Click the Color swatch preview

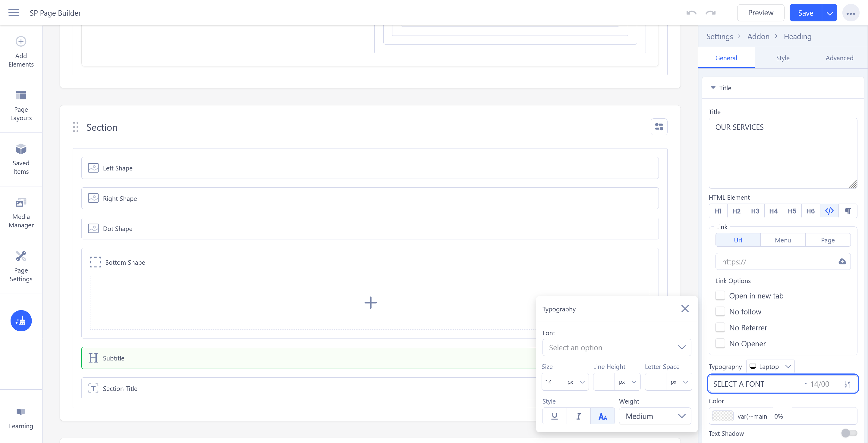[722, 416]
